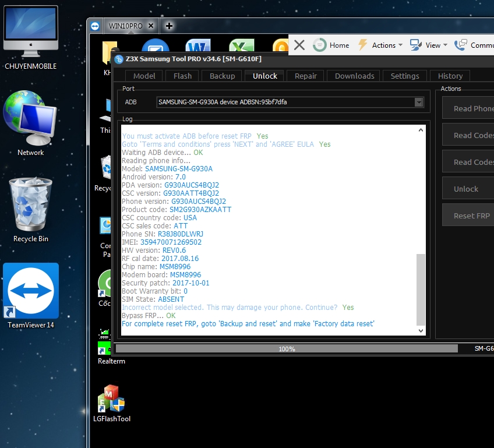Click model SAMSUNG-SM-G930A in log
Screen dimensions: 494x448
click(179, 168)
